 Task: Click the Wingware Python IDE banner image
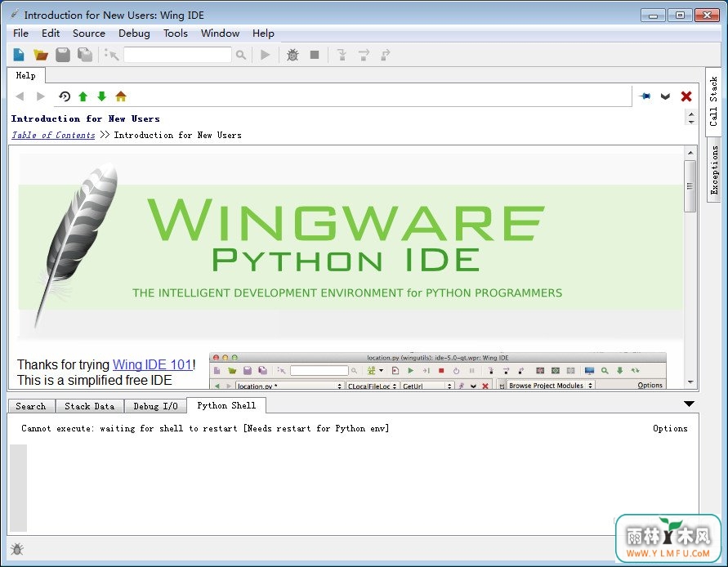(351, 248)
